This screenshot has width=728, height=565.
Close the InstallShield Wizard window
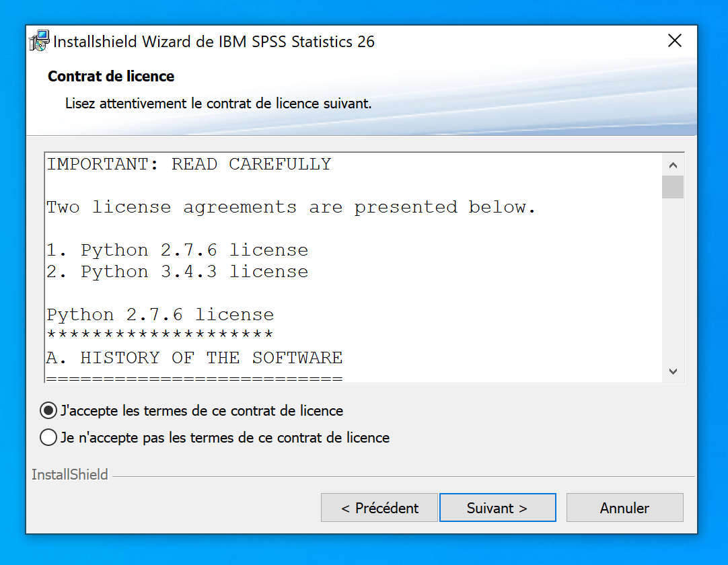675,41
